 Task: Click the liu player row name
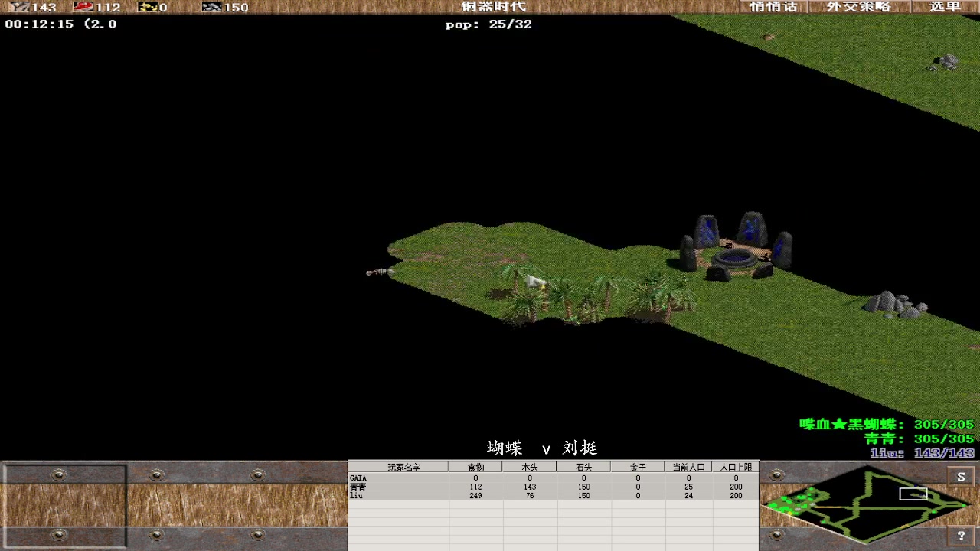point(356,496)
